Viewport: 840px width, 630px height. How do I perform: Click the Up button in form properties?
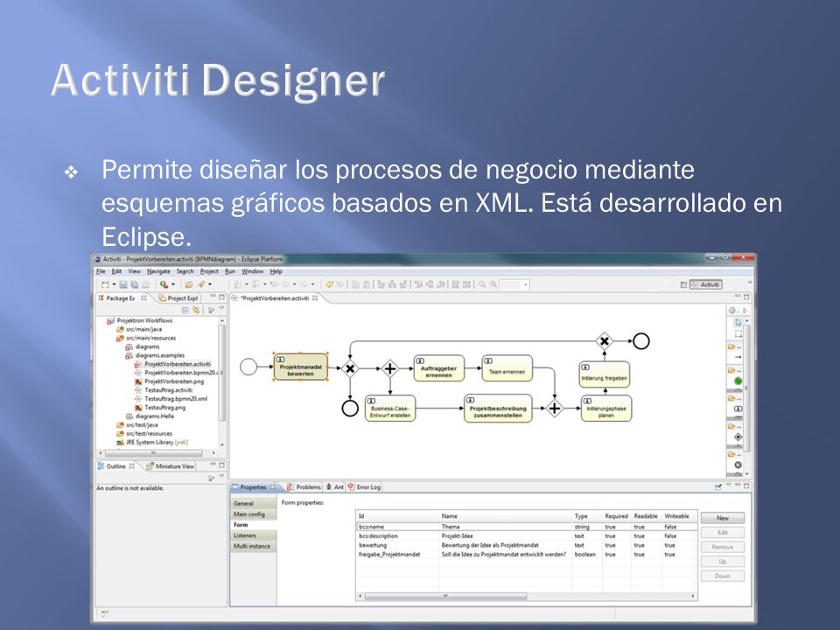coord(723,562)
